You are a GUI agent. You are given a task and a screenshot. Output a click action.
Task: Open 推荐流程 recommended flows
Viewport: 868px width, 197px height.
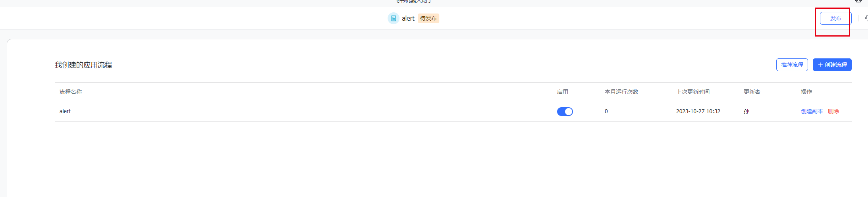click(x=792, y=65)
